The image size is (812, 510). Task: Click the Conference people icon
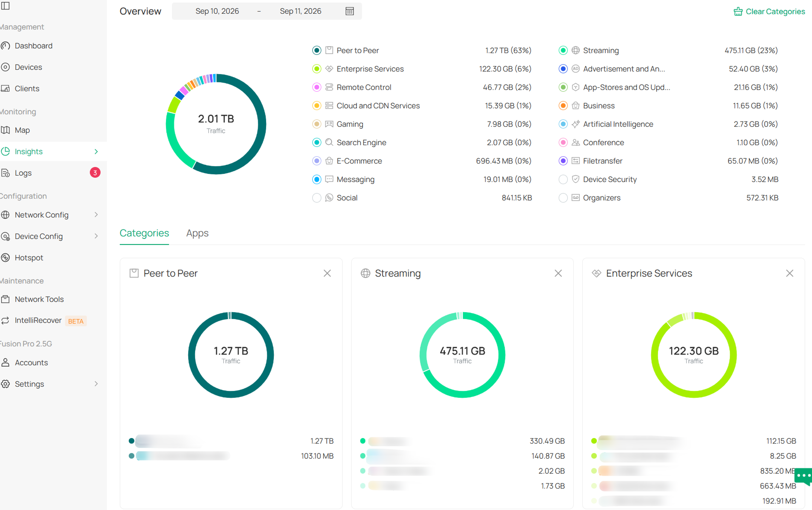pos(575,142)
